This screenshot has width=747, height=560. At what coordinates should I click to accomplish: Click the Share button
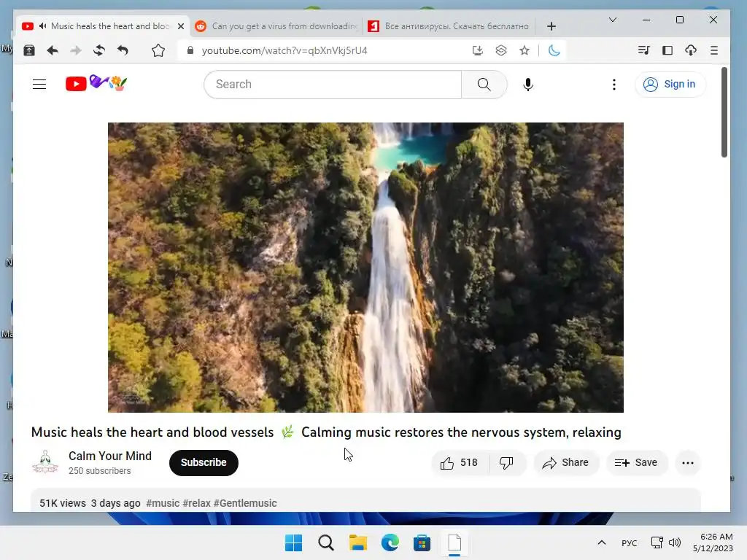coord(565,463)
